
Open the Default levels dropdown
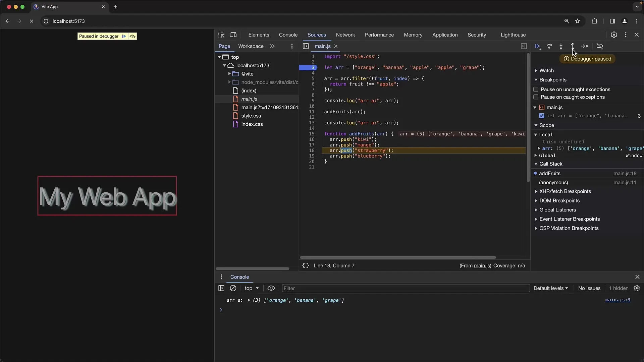tap(551, 288)
